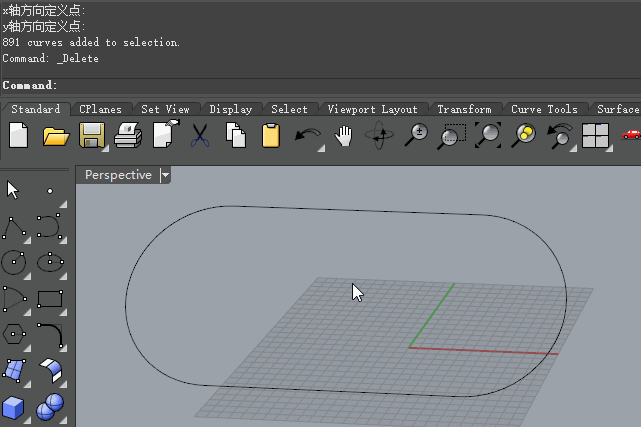This screenshot has width=641, height=427.
Task: Open the Set View tab
Action: tap(165, 109)
